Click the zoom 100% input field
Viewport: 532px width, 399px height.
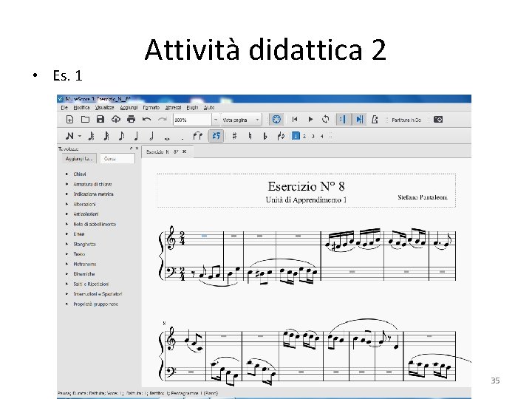tap(192, 120)
